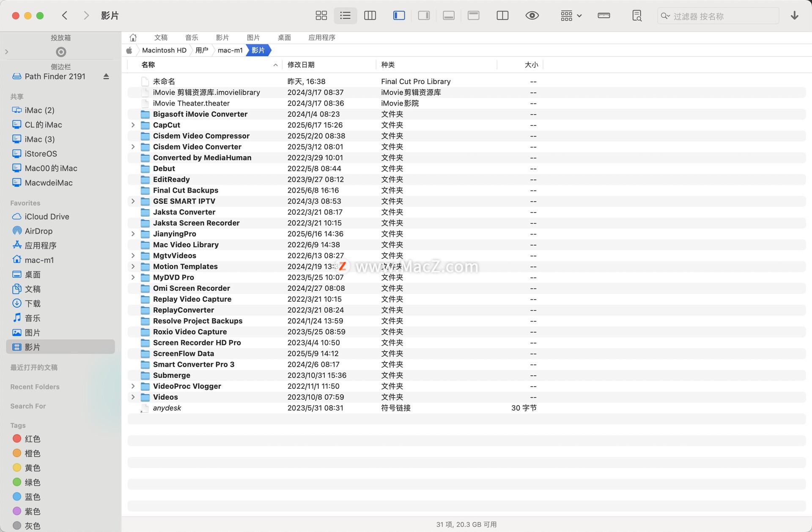
Task: Open the 文稿 bookmark tab
Action: pyautogui.click(x=161, y=38)
